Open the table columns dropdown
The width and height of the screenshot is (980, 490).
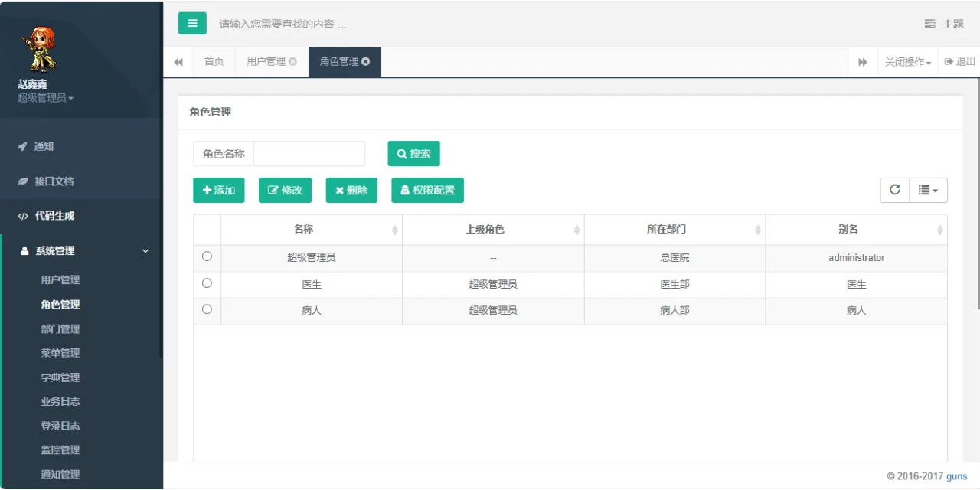coord(928,190)
